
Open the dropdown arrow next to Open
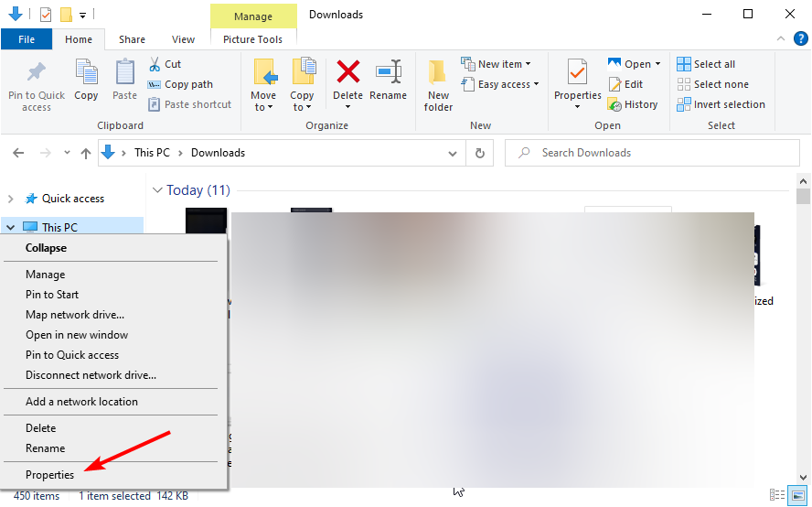(x=657, y=64)
